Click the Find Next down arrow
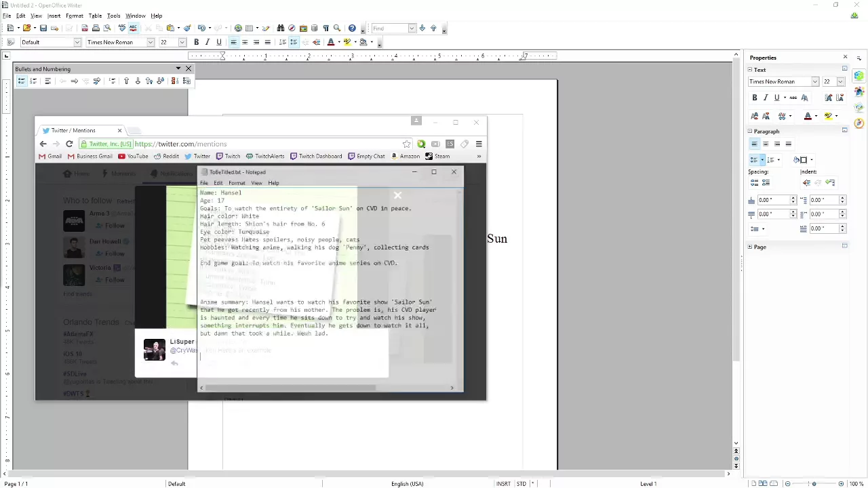 click(x=422, y=28)
